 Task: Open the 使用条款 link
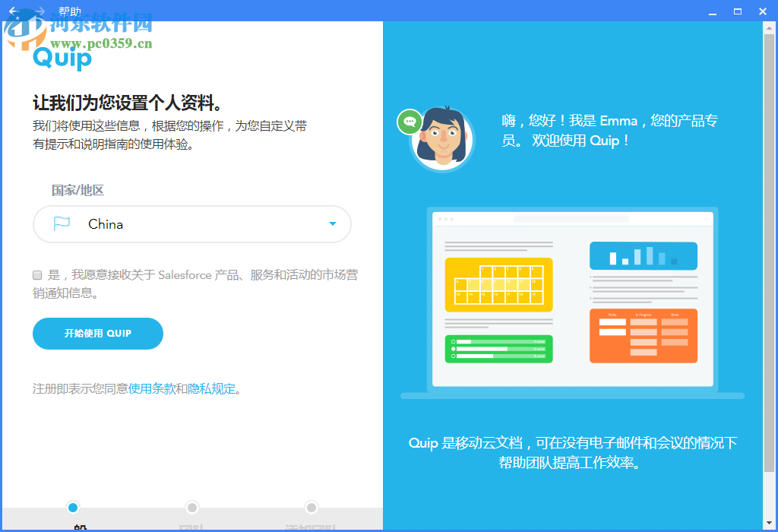click(152, 388)
